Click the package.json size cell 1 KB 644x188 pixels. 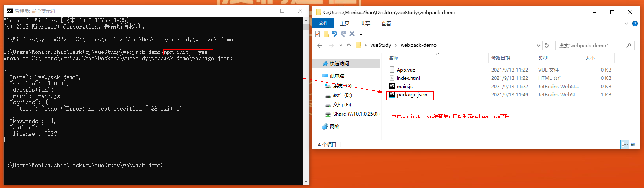click(x=606, y=95)
